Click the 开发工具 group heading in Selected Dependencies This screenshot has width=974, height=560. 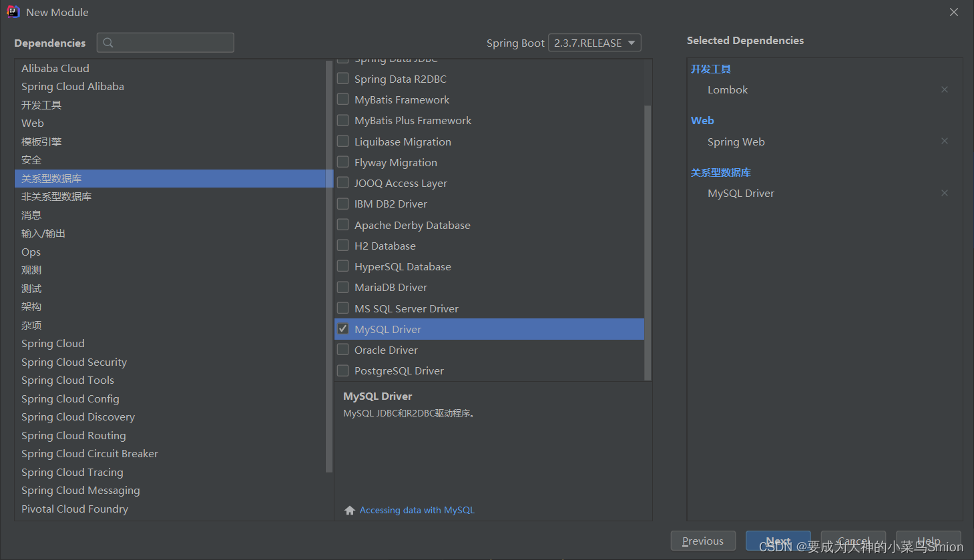point(711,69)
